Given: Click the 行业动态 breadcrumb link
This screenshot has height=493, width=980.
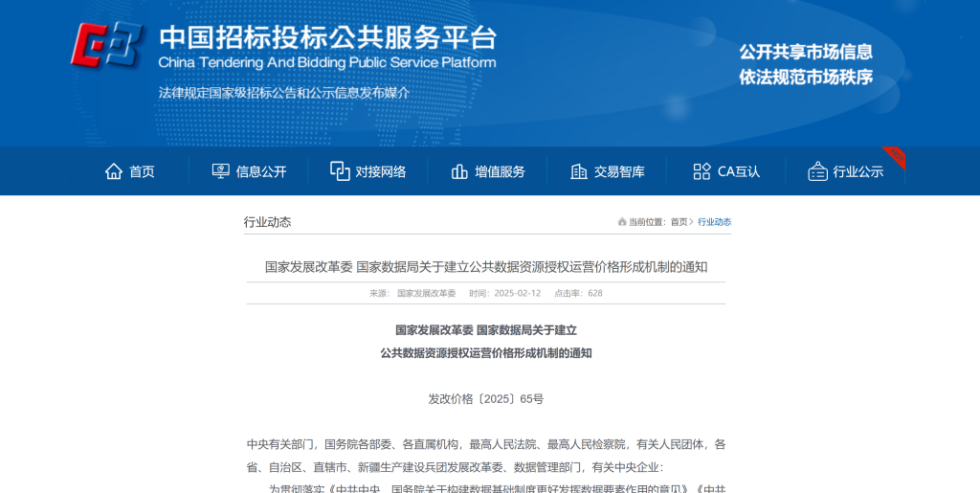Looking at the screenshot, I should (x=714, y=222).
